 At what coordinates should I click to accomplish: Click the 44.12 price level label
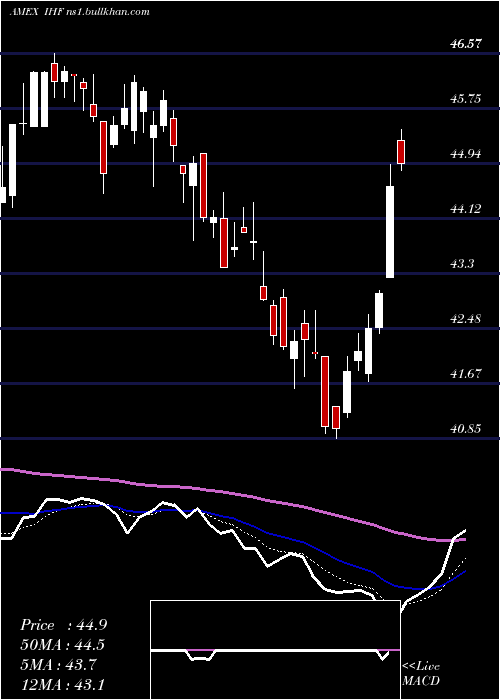tap(466, 208)
